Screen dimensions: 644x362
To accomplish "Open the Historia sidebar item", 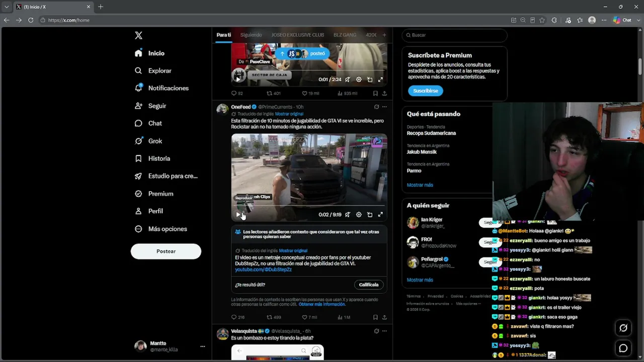I will pyautogui.click(x=152, y=158).
